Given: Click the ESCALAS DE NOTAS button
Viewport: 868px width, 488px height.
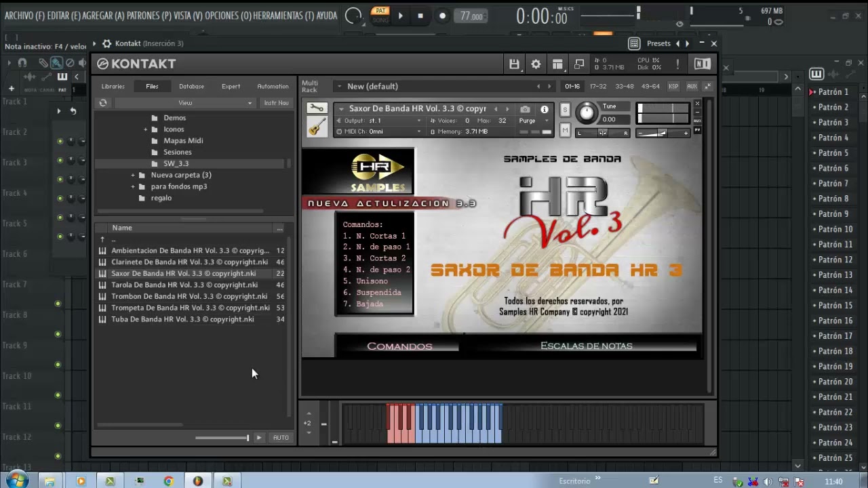Looking at the screenshot, I should (x=586, y=346).
